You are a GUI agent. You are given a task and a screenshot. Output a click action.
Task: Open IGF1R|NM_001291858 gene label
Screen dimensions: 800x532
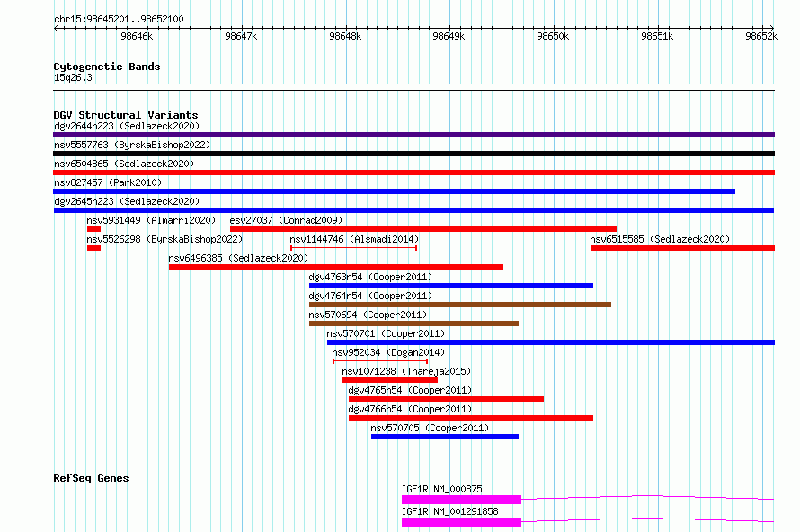point(450,511)
